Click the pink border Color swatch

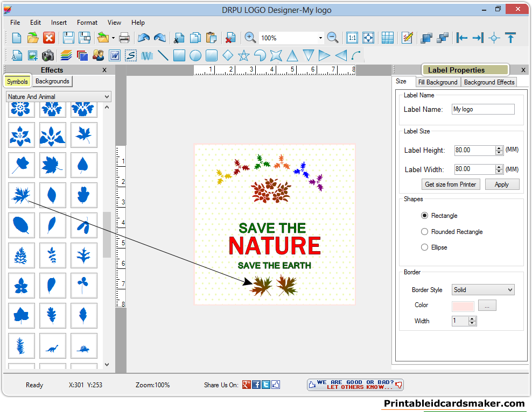pyautogui.click(x=463, y=306)
